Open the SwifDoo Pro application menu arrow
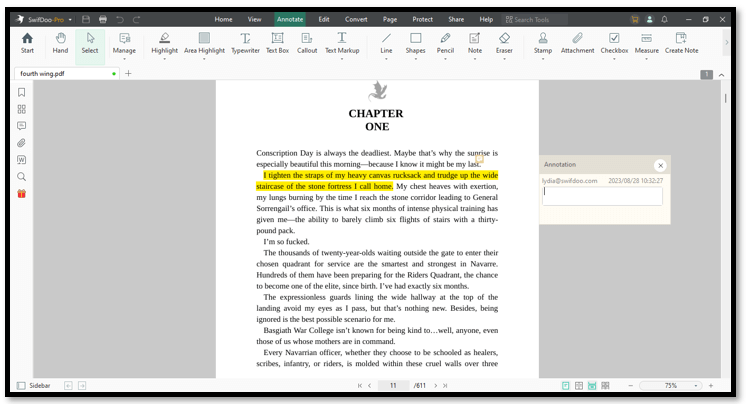746x404 pixels. pos(70,20)
